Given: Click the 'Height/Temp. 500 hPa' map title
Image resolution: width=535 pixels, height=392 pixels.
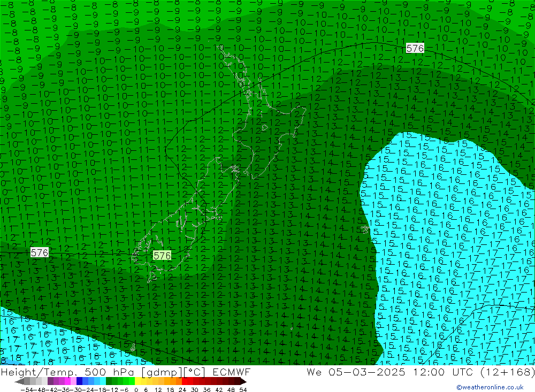Looking at the screenshot, I should pos(68,372).
